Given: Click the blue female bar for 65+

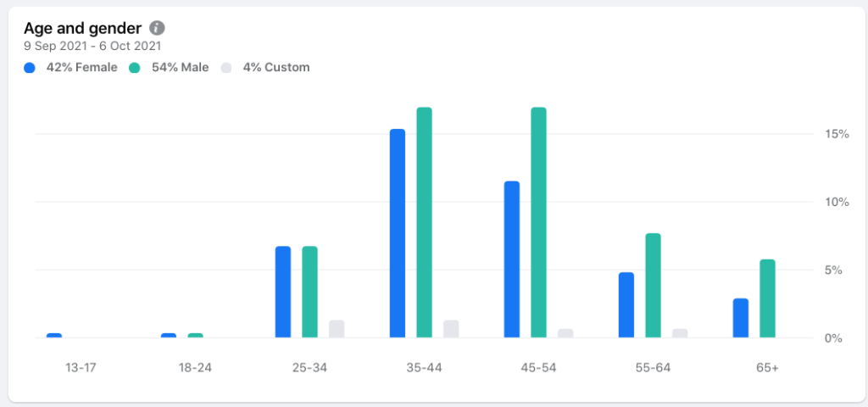Looking at the screenshot, I should point(741,318).
